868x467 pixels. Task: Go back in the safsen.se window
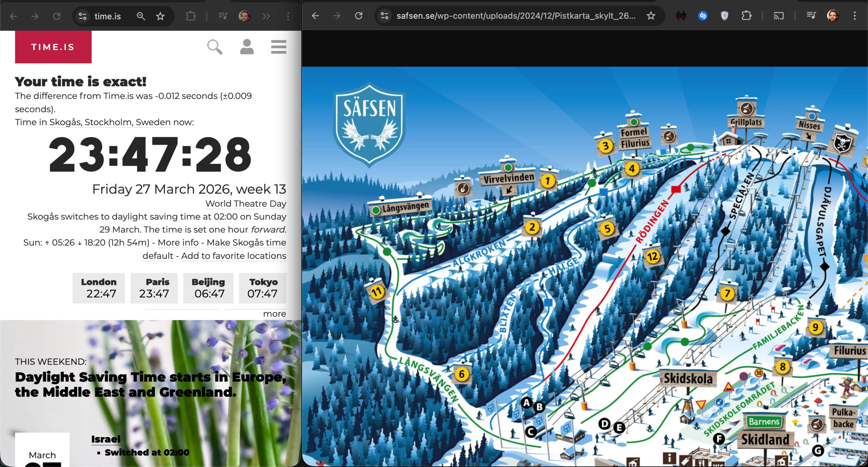pos(315,16)
